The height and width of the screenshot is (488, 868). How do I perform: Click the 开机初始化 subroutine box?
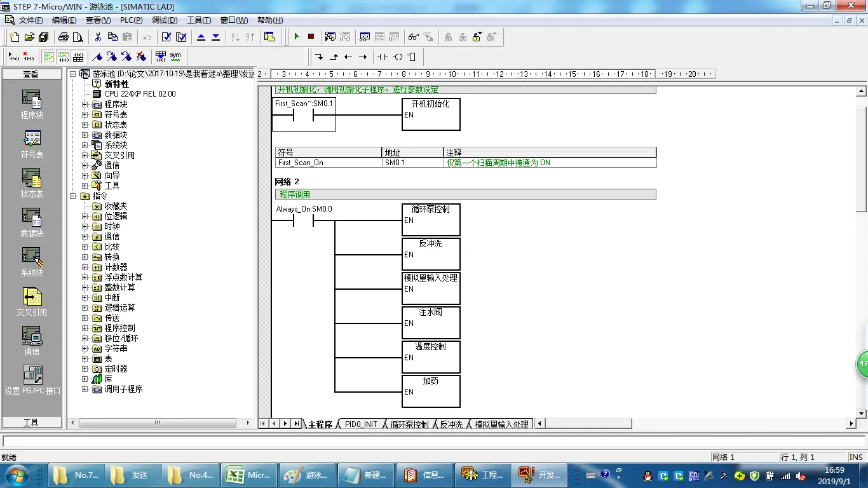(431, 114)
